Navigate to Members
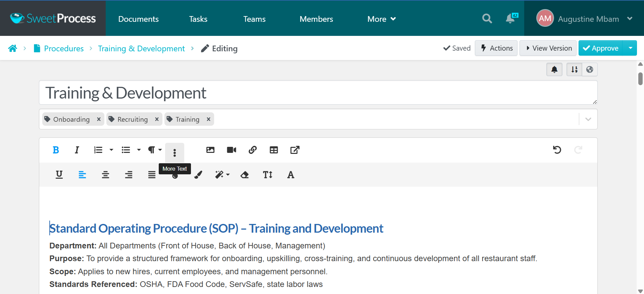Screen dimensions: 644x294 click(316, 19)
